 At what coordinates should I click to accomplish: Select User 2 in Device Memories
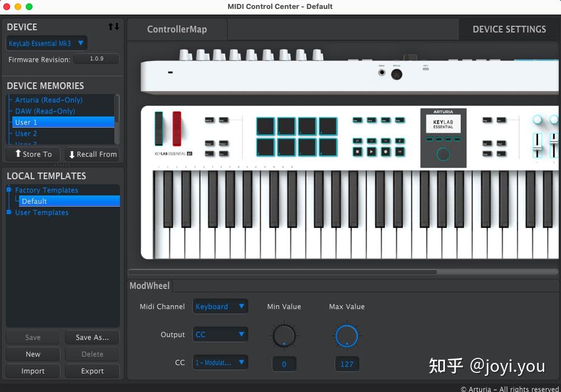click(x=26, y=133)
